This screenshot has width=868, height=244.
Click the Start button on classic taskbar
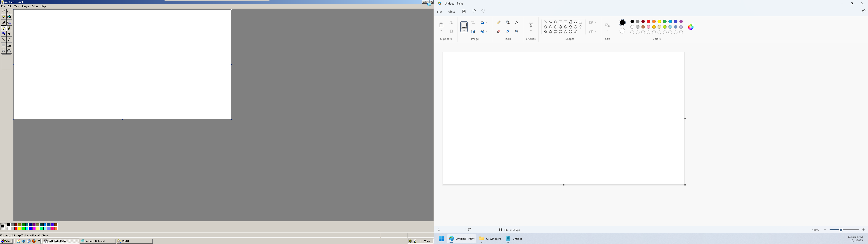point(7,241)
